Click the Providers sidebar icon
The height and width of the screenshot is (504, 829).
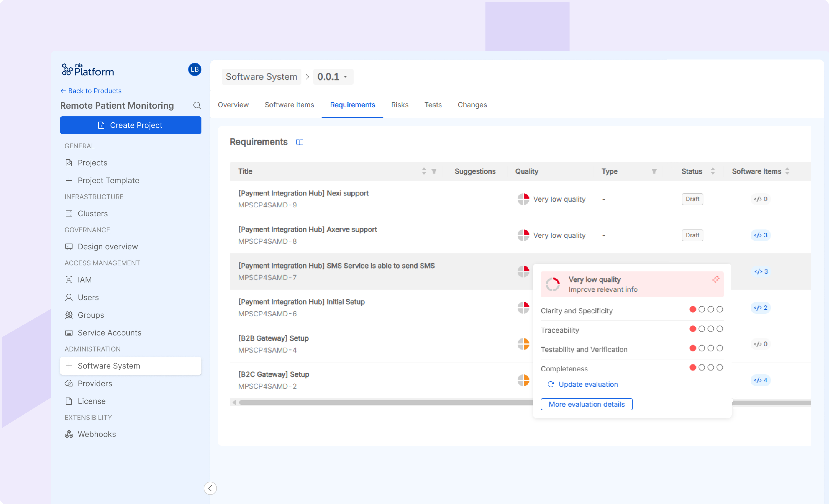tap(69, 384)
